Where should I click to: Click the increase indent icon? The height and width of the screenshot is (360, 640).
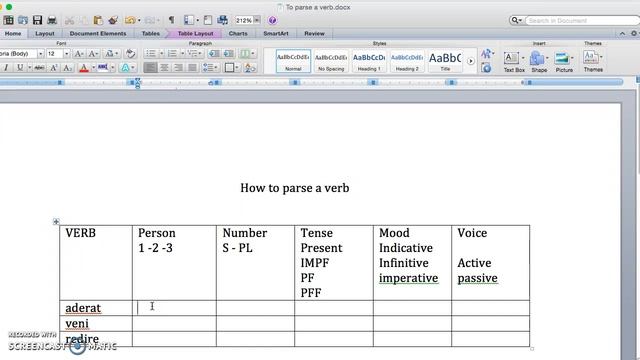tap(229, 53)
